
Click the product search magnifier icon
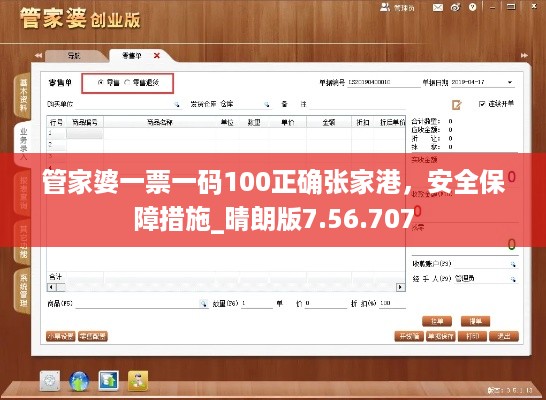[203, 304]
